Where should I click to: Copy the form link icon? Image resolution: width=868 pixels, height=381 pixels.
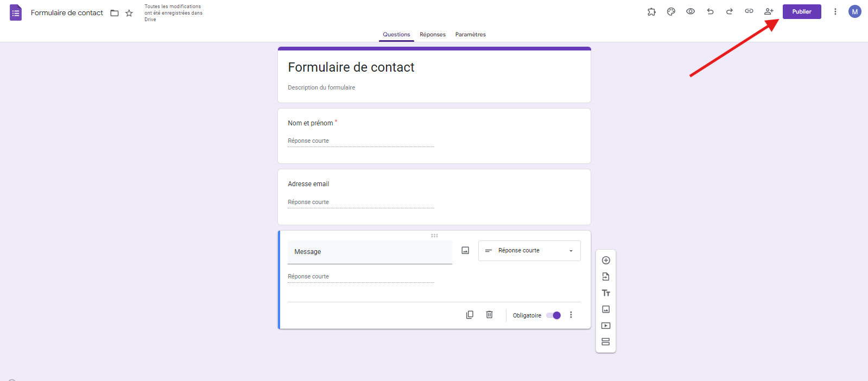(x=749, y=11)
